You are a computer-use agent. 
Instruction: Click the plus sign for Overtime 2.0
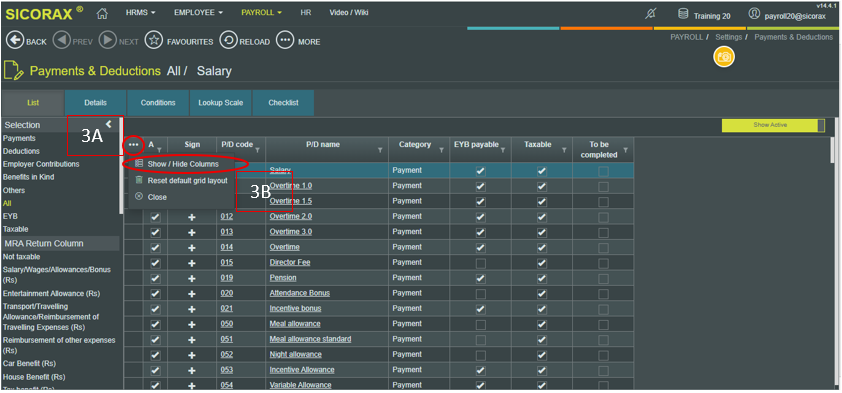[192, 217]
